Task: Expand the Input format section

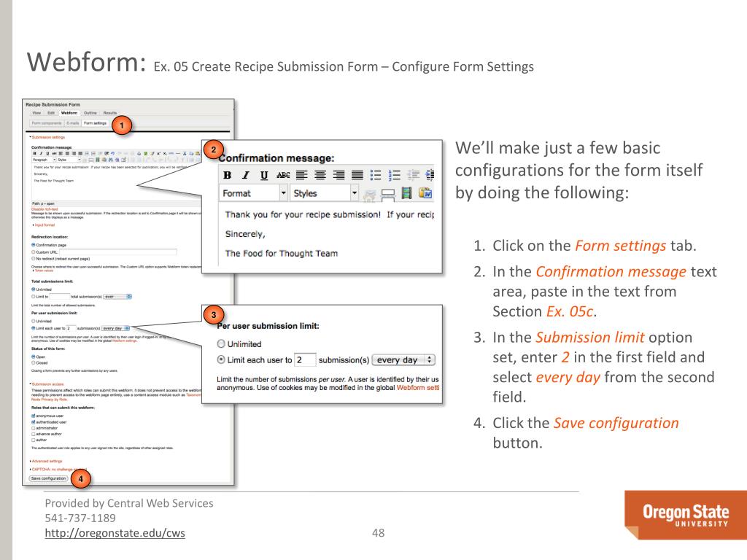Action: 44,225
